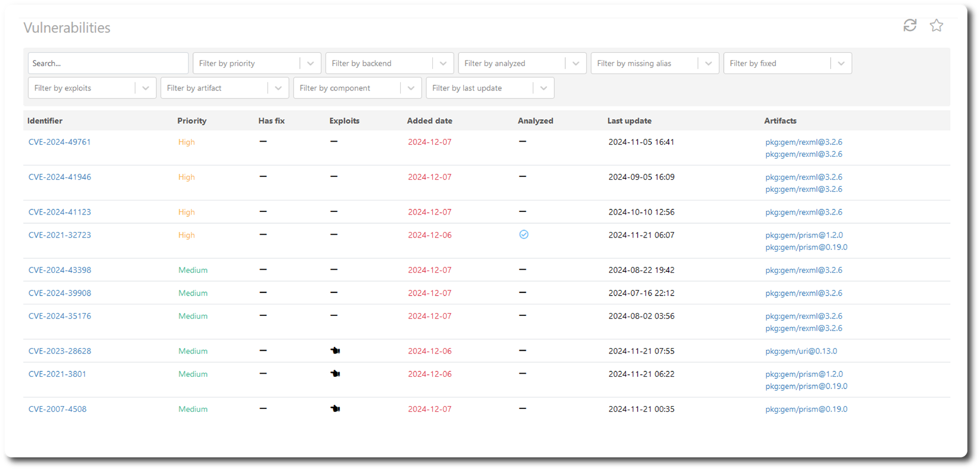Click the exploit icon for CVE-2023-28628

335,351
